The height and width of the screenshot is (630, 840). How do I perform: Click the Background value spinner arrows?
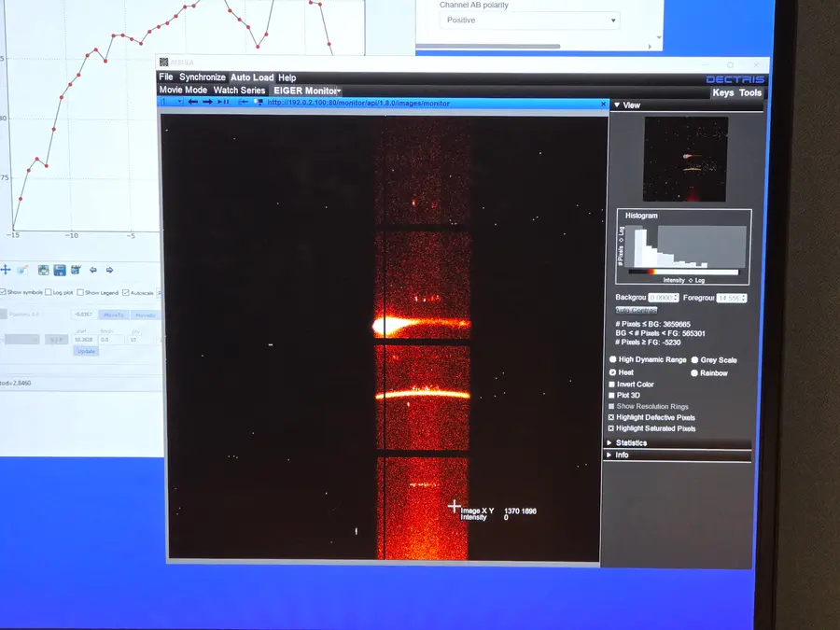(676, 298)
